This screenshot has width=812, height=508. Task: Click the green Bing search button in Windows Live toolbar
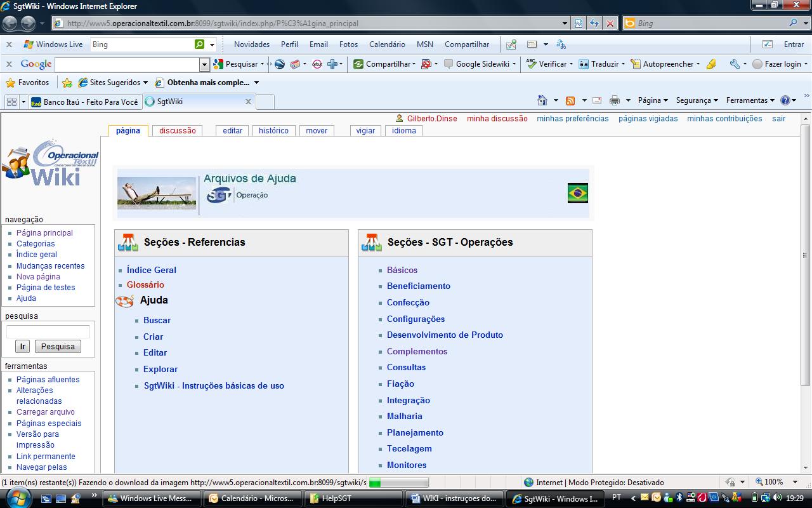(200, 44)
